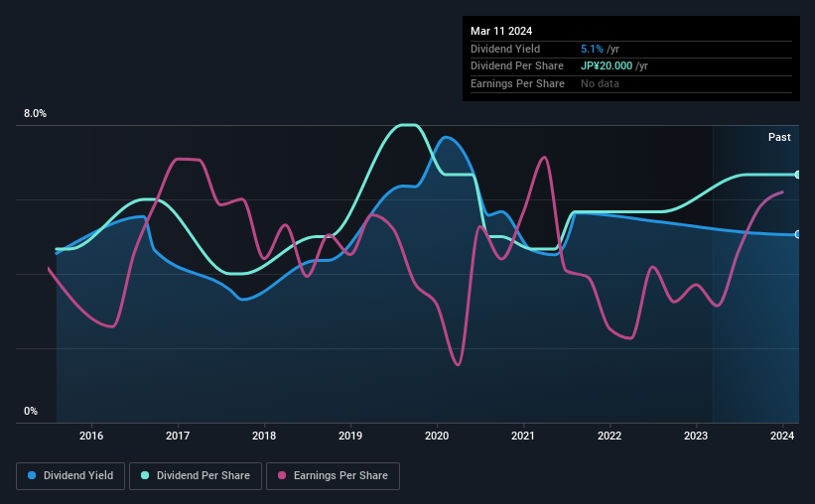
Task: Click the JP¥20.000 dividend per share value
Action: coord(607,66)
